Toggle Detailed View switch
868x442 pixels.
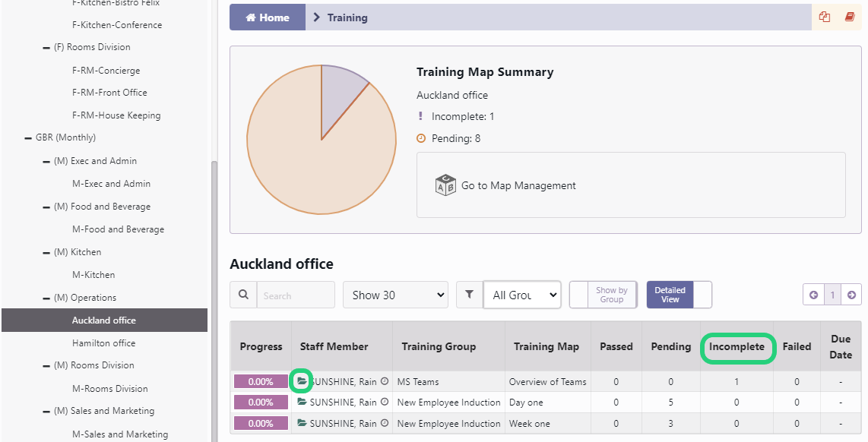tap(680, 295)
